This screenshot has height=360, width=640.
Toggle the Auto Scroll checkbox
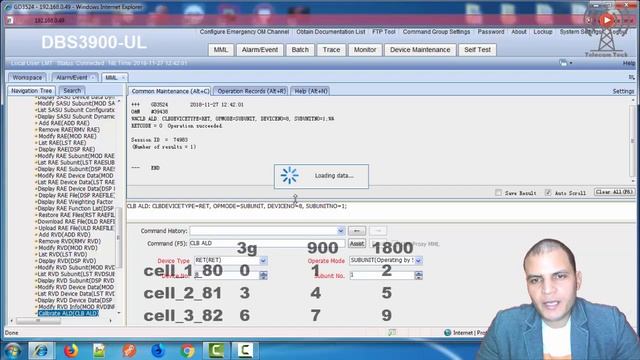pos(548,193)
